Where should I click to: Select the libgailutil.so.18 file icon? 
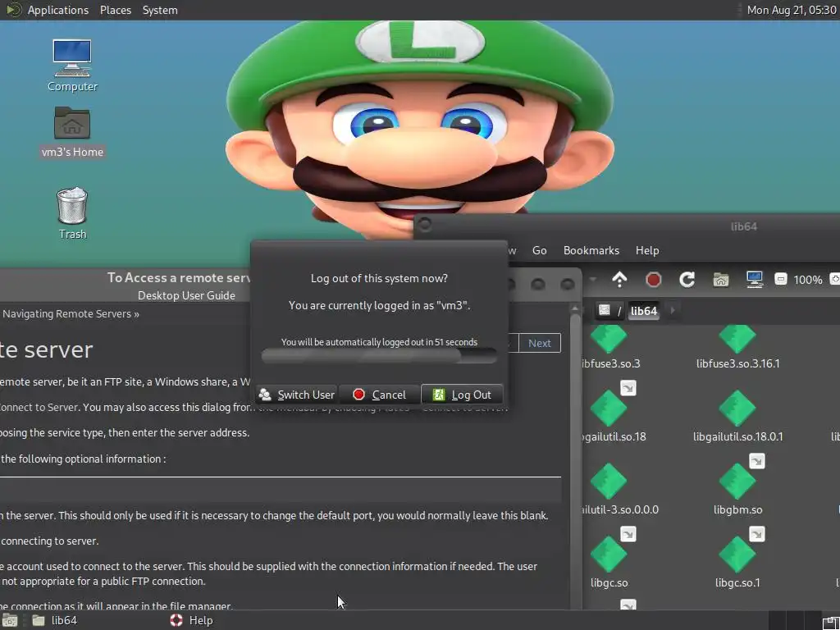click(x=609, y=409)
